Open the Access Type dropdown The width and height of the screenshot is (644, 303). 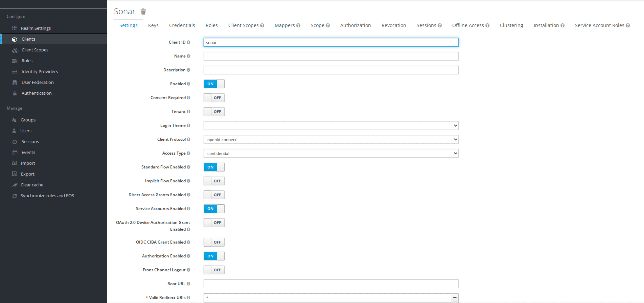click(x=331, y=153)
